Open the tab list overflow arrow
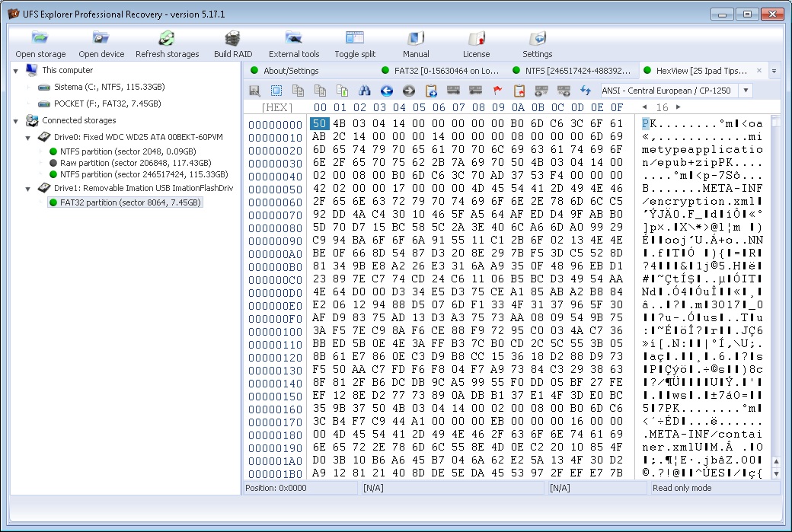 [x=774, y=72]
